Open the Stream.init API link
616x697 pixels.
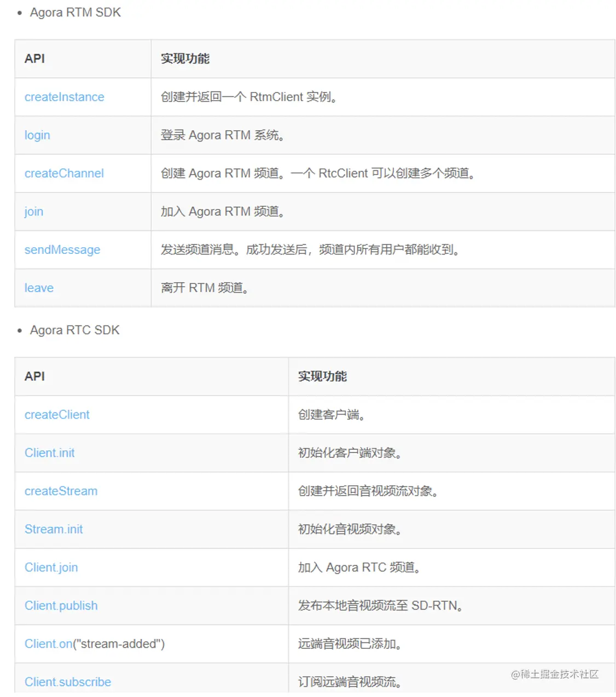(54, 530)
